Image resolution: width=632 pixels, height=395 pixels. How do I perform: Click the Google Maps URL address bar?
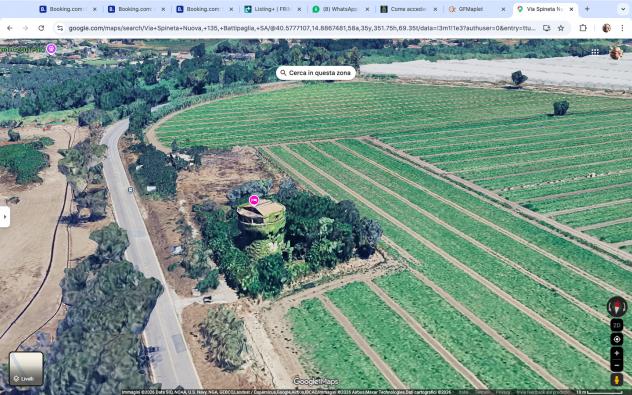pos(301,28)
